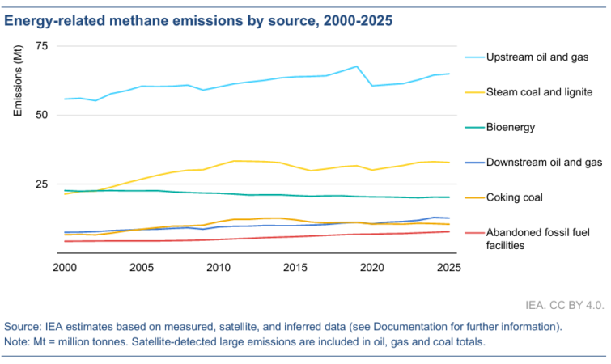The image size is (611, 364).
Task: Click the red Abandoned facilities legend line swatch
Action: 474,233
